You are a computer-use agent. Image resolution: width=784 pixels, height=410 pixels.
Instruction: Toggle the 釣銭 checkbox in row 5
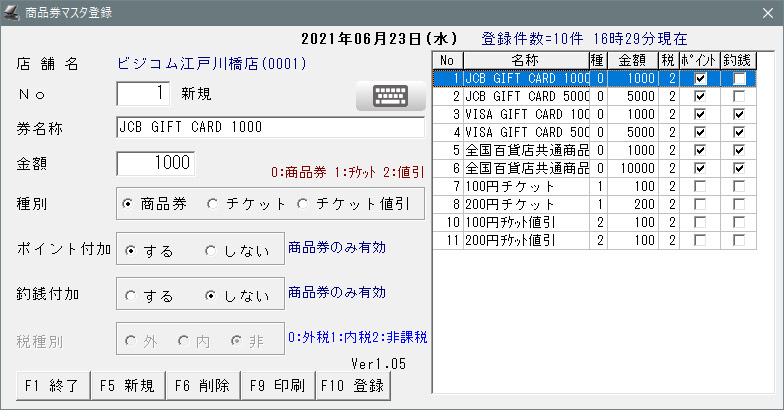click(738, 150)
